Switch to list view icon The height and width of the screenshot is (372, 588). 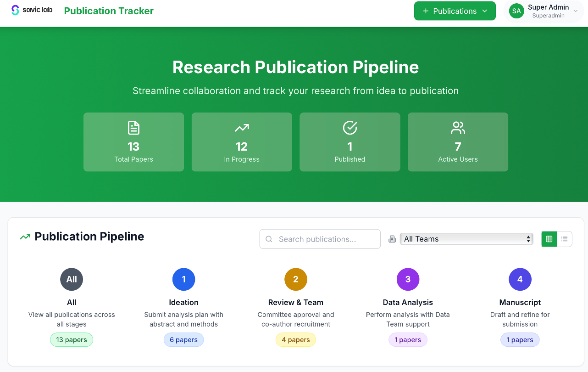(x=564, y=239)
